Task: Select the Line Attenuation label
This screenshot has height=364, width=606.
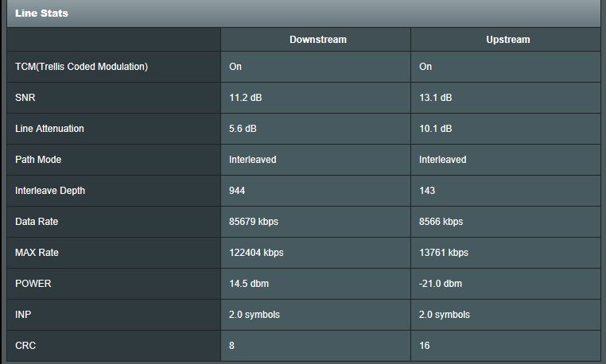Action: point(49,129)
